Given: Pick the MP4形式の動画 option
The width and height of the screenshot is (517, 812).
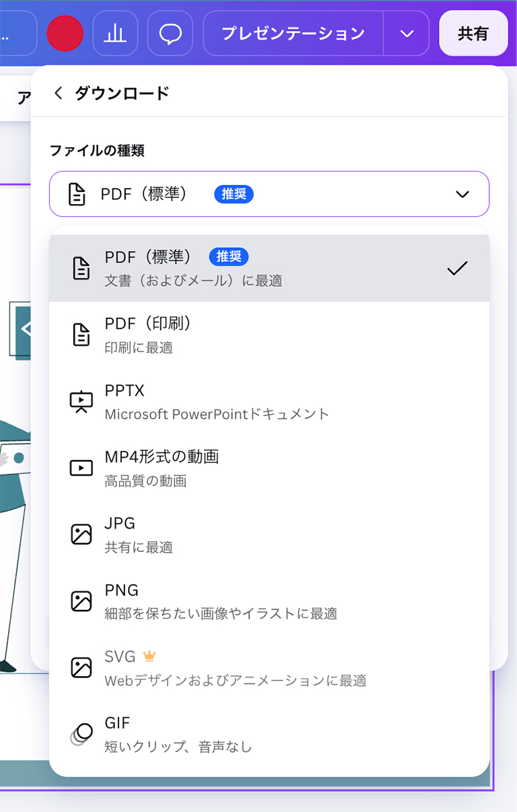Looking at the screenshot, I should pos(269,468).
